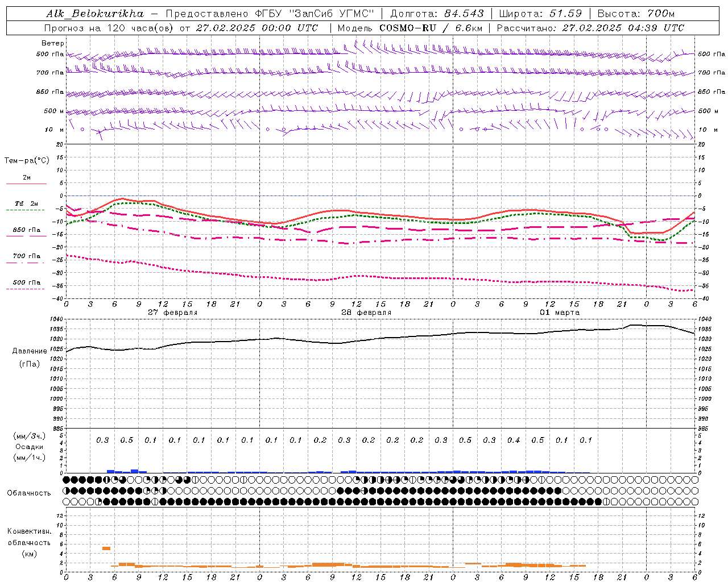Click the tall orange convective cloud bar near 5 km
Viewport: 728px width, 582px height.
coord(106,548)
